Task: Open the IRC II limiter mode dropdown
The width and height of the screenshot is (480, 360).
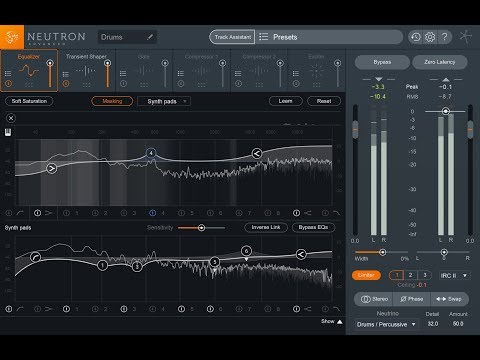Action: pyautogui.click(x=453, y=275)
